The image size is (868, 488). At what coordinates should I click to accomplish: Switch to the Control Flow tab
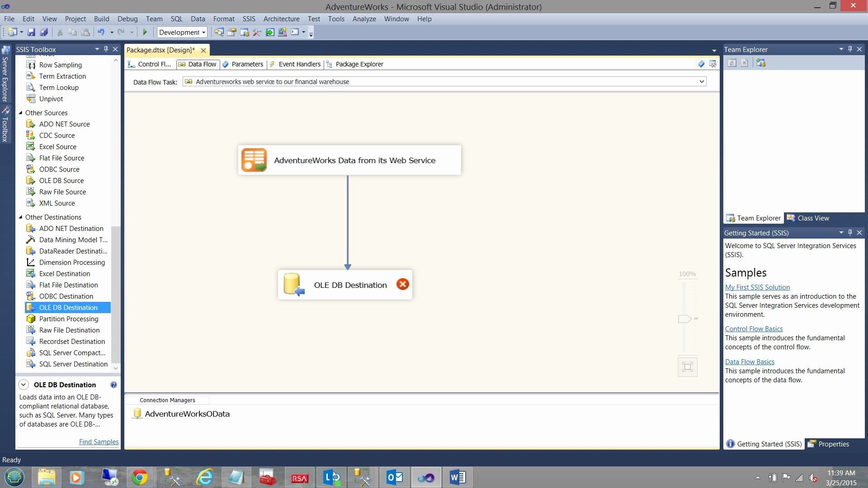click(153, 64)
